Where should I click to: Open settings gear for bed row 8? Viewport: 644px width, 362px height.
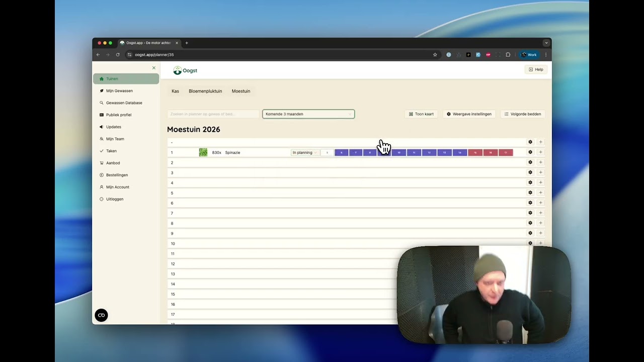pyautogui.click(x=530, y=223)
